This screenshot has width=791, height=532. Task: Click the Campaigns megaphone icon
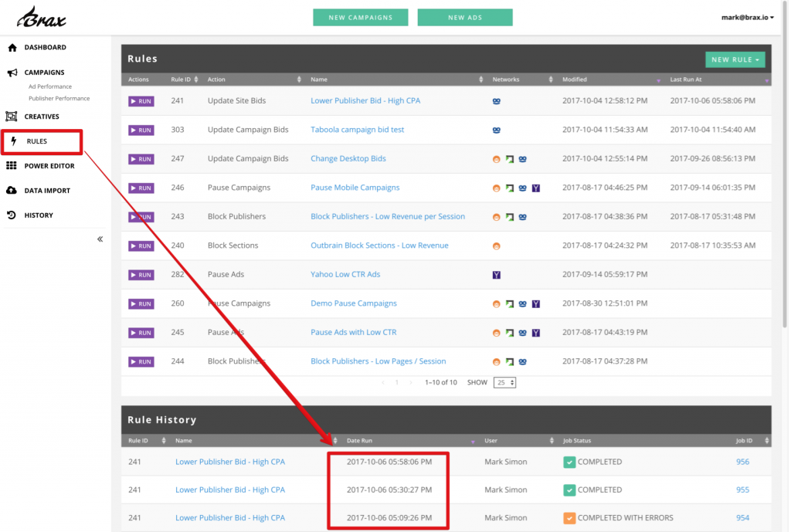(12, 73)
